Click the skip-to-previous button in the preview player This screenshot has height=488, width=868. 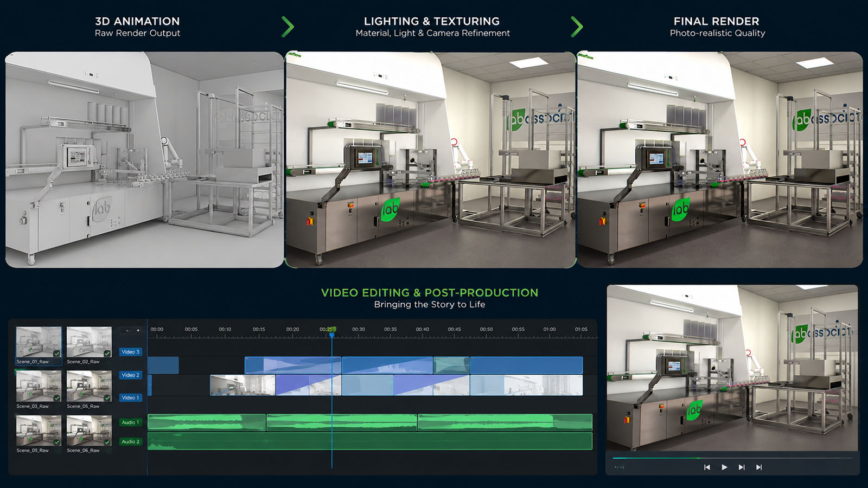tap(707, 467)
